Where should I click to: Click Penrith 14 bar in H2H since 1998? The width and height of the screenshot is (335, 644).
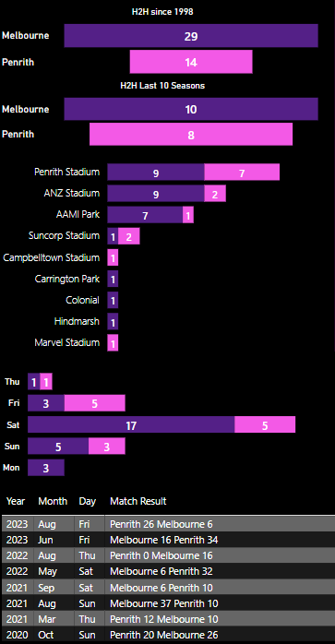click(191, 62)
